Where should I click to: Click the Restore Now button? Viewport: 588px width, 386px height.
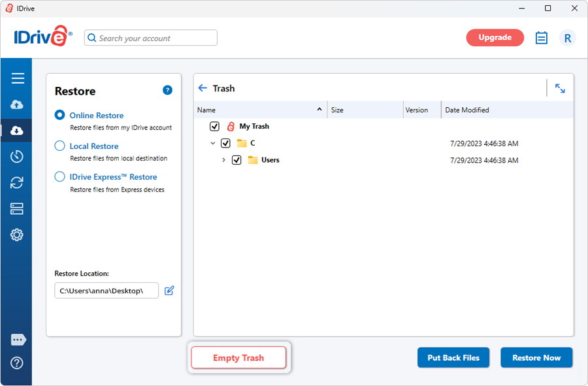(536, 358)
